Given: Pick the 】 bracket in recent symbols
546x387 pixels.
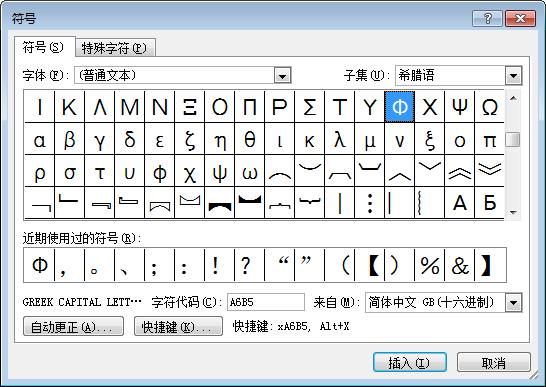Looking at the screenshot, I should click(x=490, y=265).
